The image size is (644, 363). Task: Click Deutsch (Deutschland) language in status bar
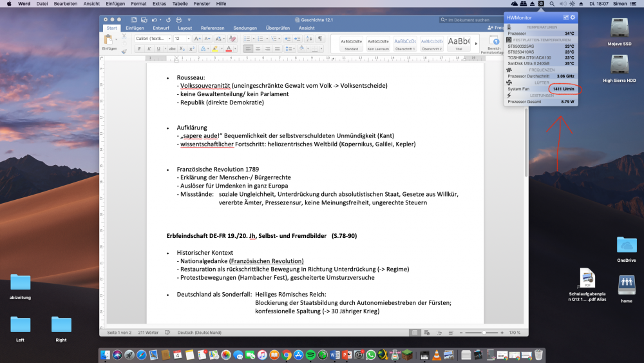(199, 333)
